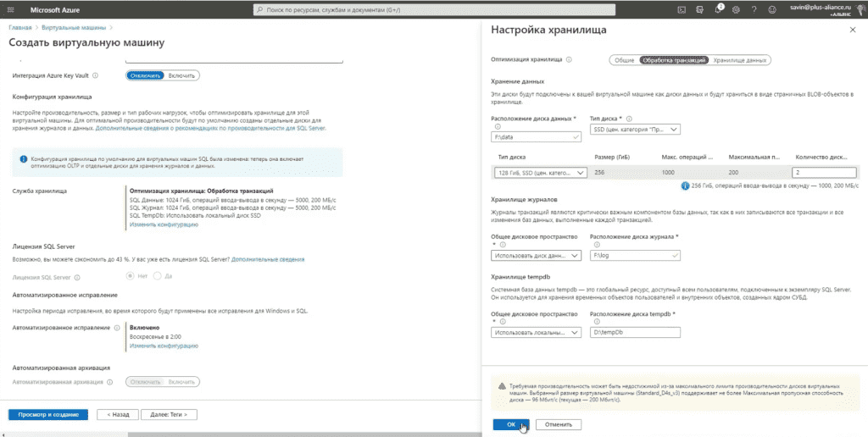Open the notifications bell
This screenshot has width=868, height=437.
(x=719, y=9)
